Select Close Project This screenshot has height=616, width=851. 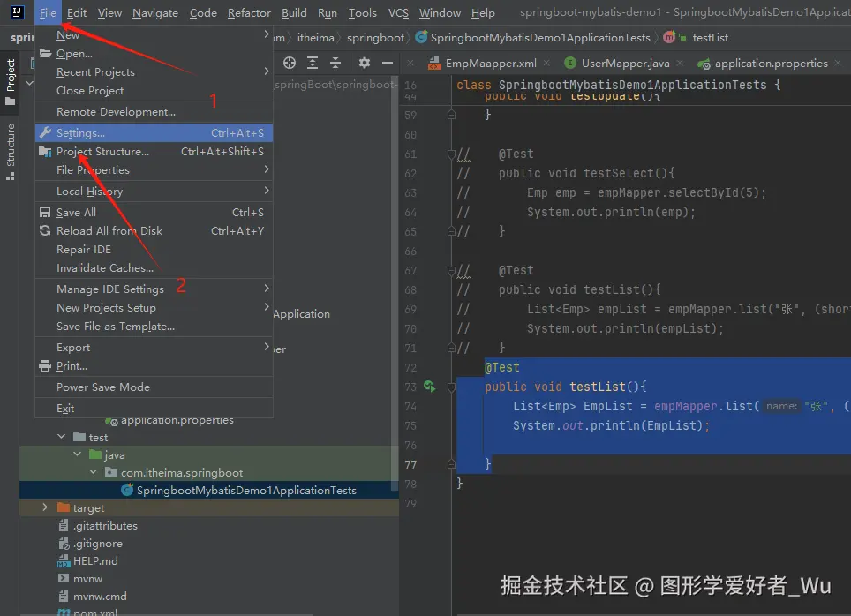[154, 91]
